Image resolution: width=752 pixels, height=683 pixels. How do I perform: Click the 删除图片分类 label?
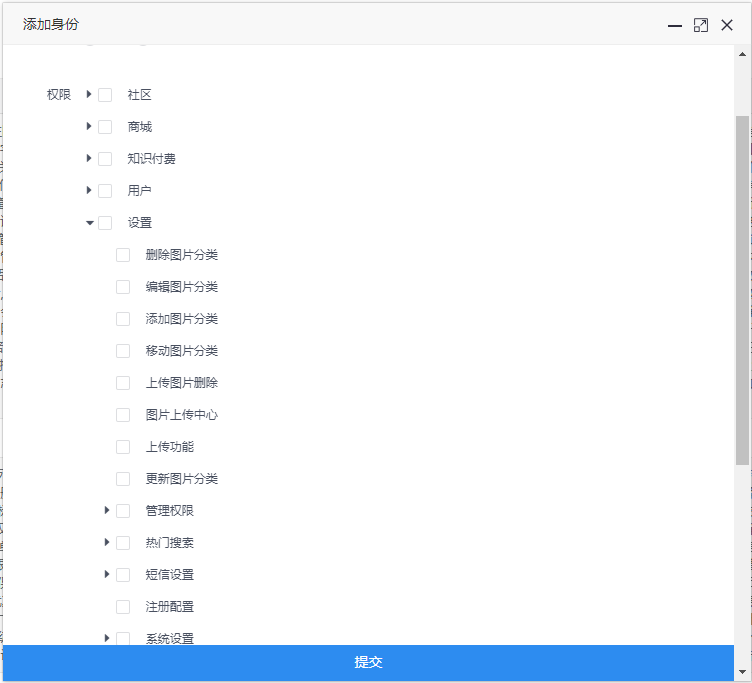coord(182,255)
